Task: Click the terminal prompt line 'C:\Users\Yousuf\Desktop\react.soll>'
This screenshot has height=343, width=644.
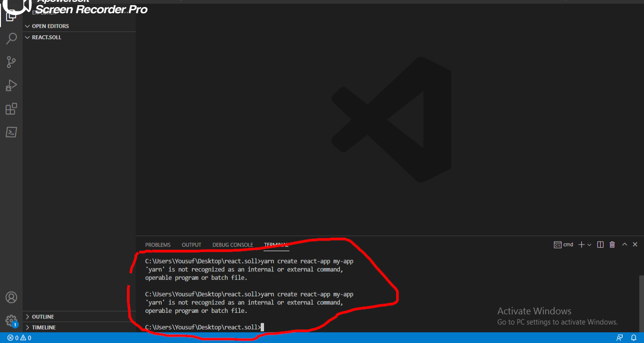Action: [203, 327]
